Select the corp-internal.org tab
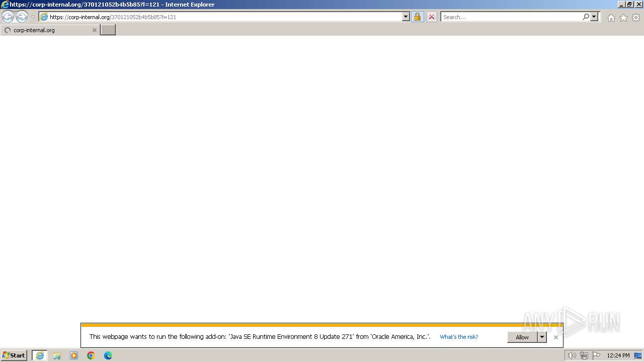The height and width of the screenshot is (362, 644). (x=50, y=30)
